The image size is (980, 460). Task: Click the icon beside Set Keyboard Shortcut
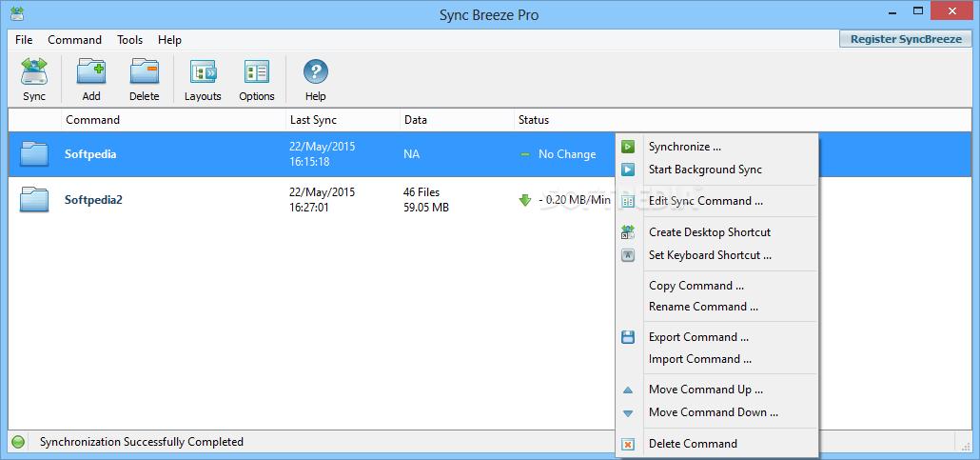point(628,255)
